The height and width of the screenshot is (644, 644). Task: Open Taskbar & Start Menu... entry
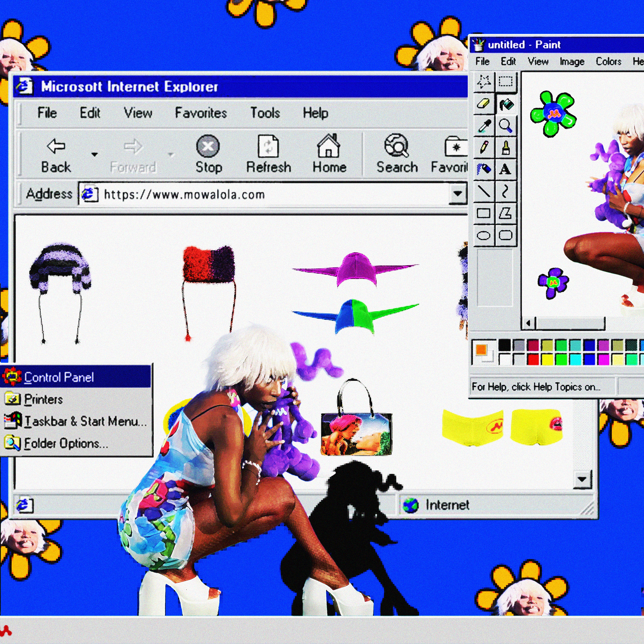point(76,421)
